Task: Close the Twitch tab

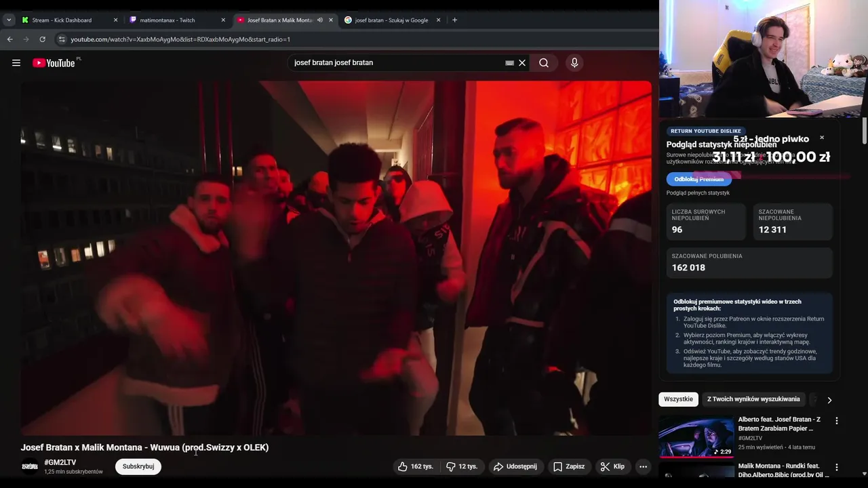Action: pyautogui.click(x=223, y=20)
